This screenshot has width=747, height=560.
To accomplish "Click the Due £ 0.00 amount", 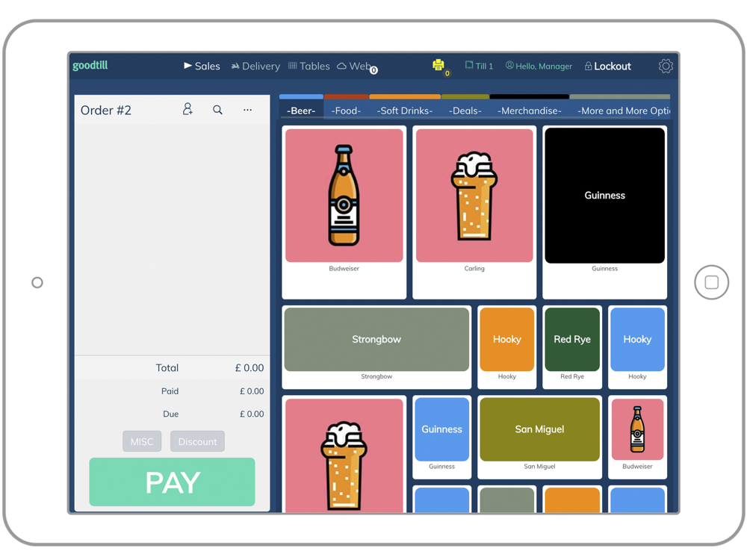I will pyautogui.click(x=252, y=414).
